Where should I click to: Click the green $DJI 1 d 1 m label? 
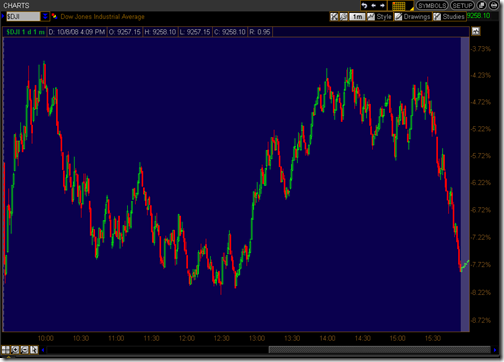(x=25, y=32)
